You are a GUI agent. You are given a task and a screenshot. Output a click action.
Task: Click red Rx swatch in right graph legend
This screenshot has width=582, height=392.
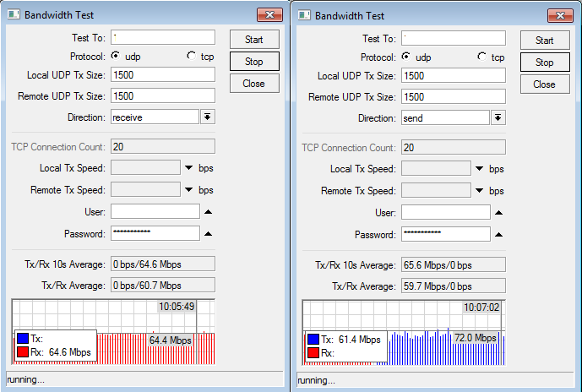pos(313,352)
